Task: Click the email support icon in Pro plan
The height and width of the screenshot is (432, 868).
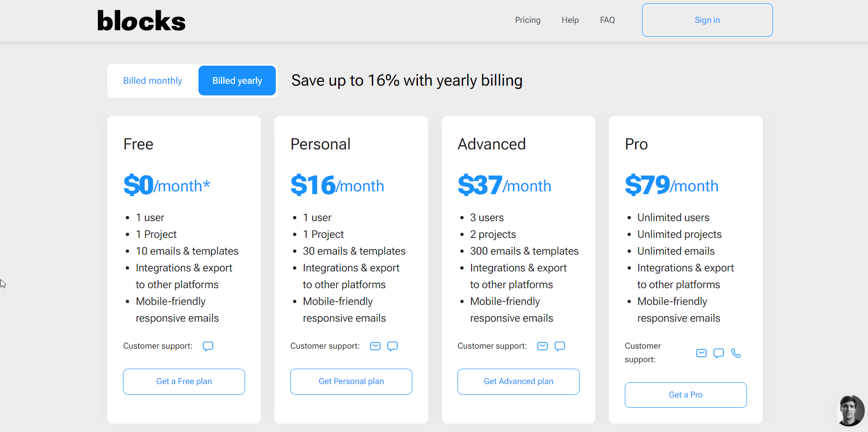Action: click(x=701, y=353)
